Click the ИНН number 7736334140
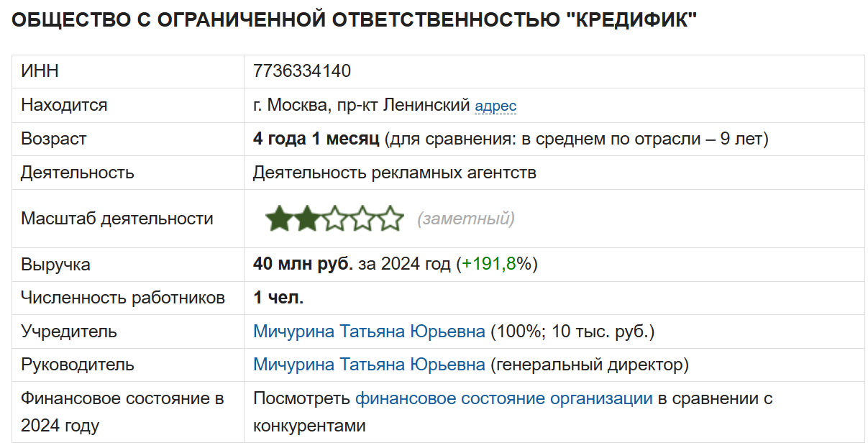This screenshot has width=868, height=448. point(302,71)
